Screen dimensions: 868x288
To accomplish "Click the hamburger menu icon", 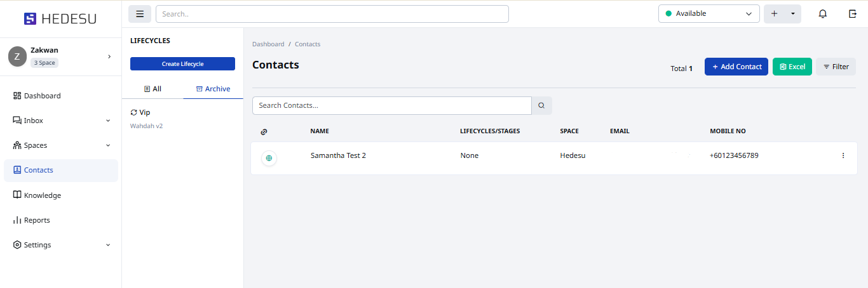I will pyautogui.click(x=140, y=14).
